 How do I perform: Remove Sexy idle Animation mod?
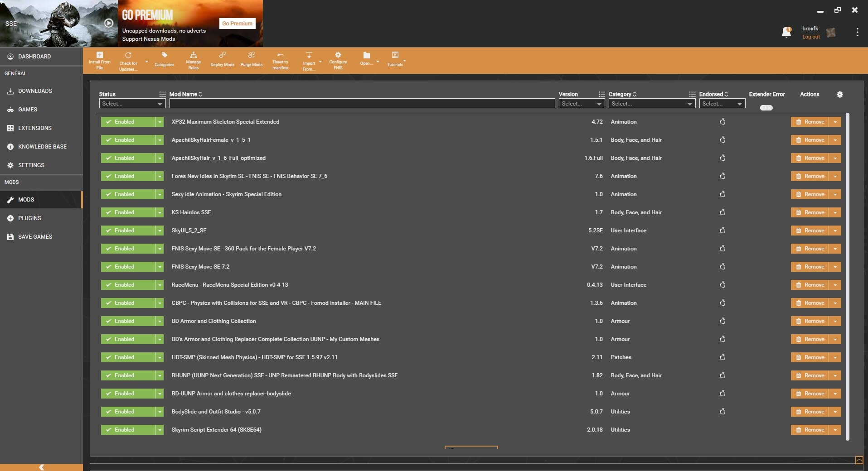coord(810,194)
